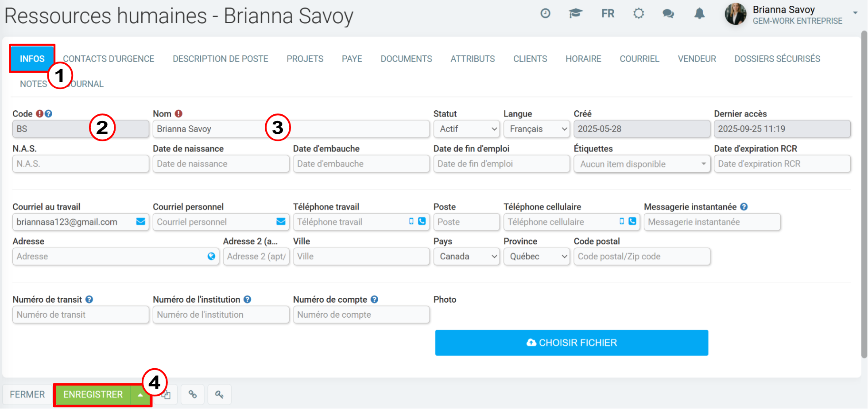Click the Date d'embauche field
Screen dimensions: 868x409
(x=361, y=164)
